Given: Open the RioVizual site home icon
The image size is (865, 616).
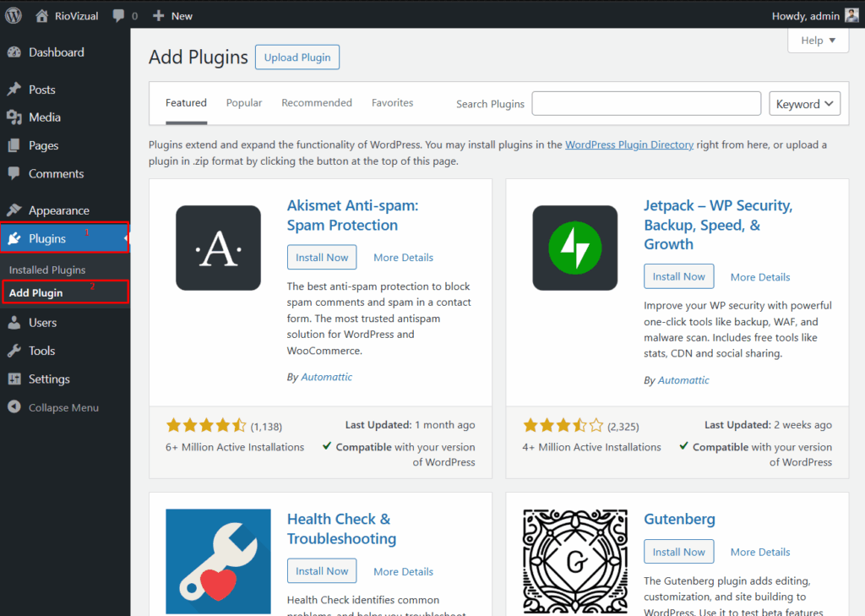Looking at the screenshot, I should pyautogui.click(x=42, y=15).
